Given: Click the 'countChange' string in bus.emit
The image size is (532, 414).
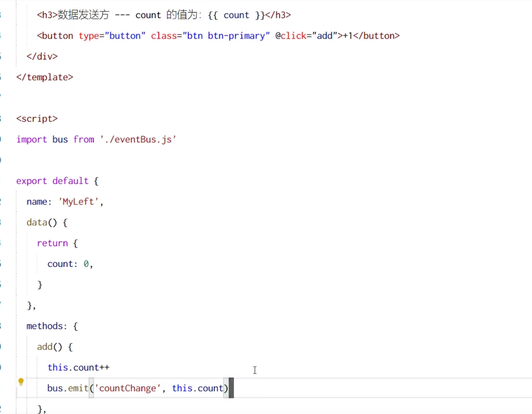Looking at the screenshot, I should [x=128, y=388].
